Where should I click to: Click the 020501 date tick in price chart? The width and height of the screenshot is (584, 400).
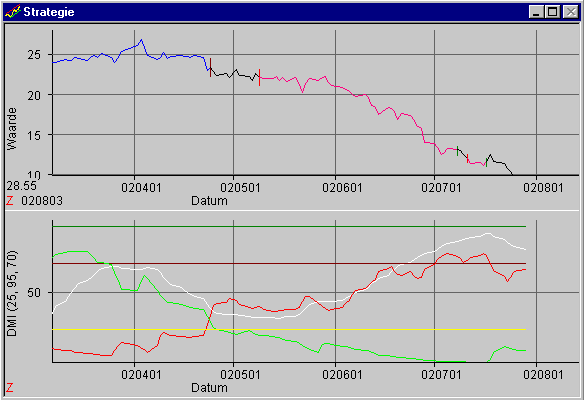coord(240,188)
